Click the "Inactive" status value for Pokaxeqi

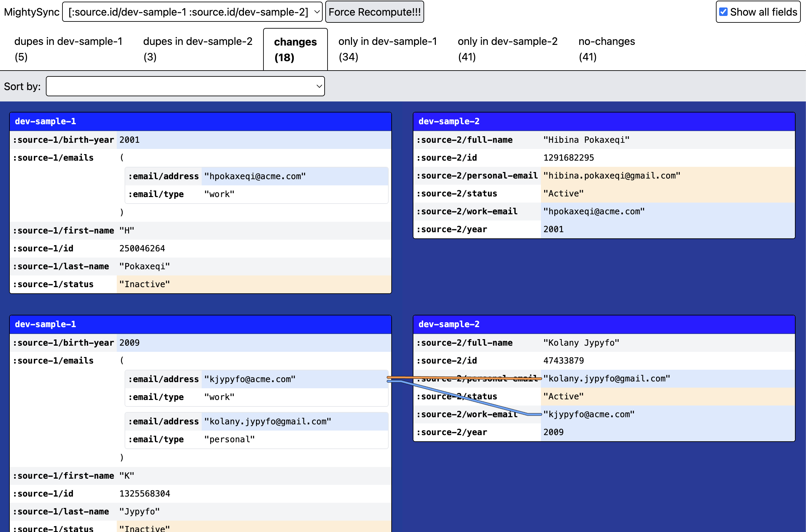144,284
